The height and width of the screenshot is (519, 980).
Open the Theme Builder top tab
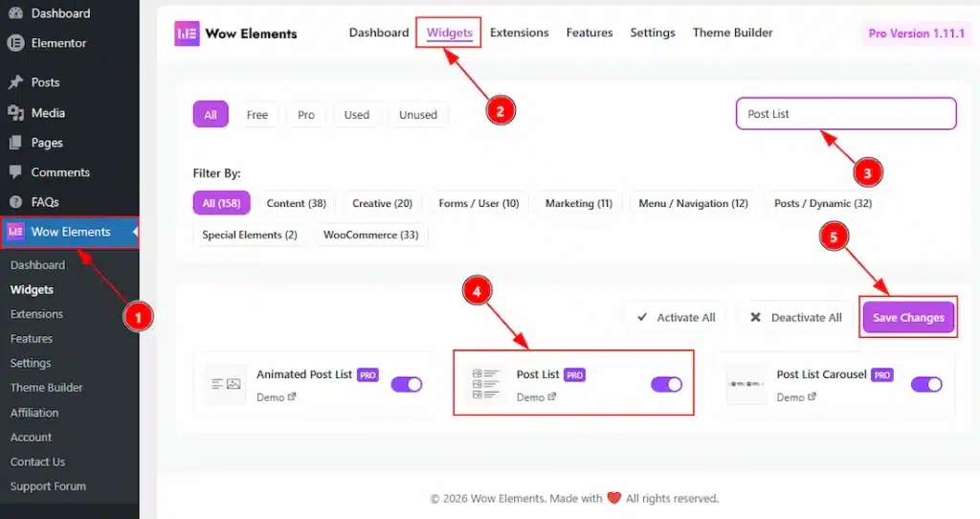click(x=732, y=33)
